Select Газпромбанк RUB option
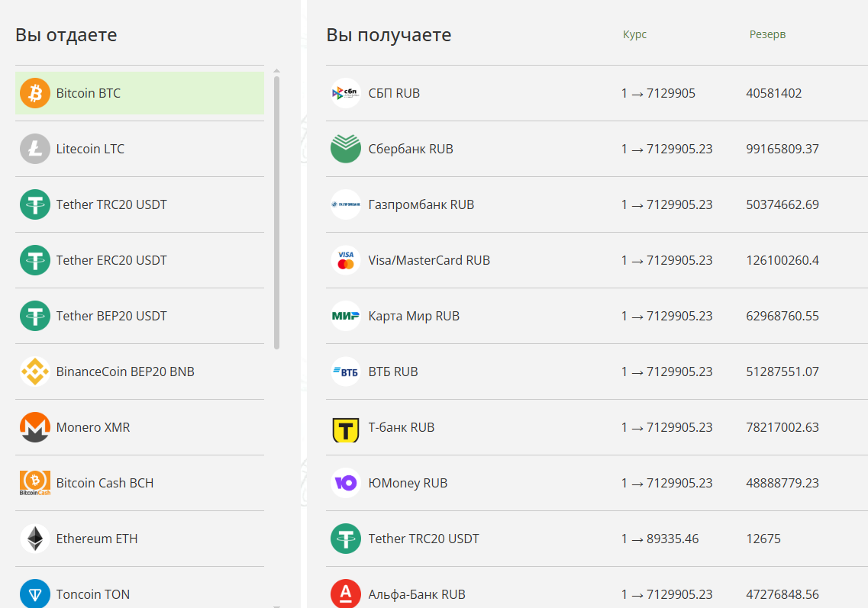 (597, 204)
